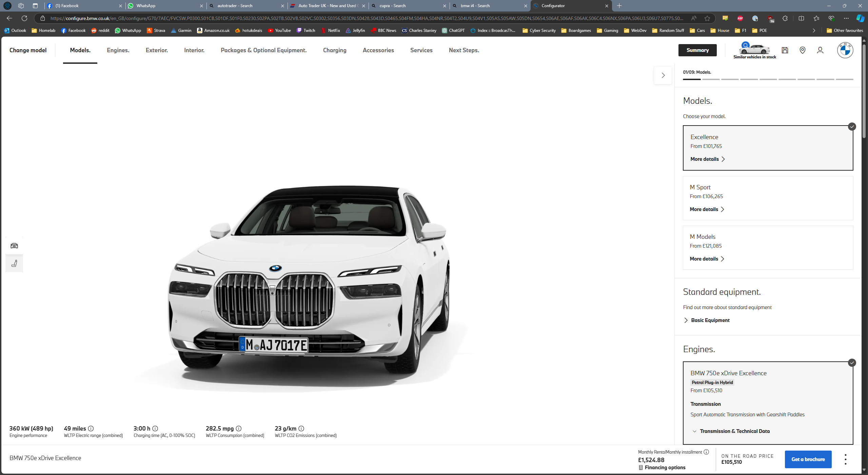Viewport: 868px width, 475px height.
Task: Show info for WLTP consumption
Action: (239, 429)
